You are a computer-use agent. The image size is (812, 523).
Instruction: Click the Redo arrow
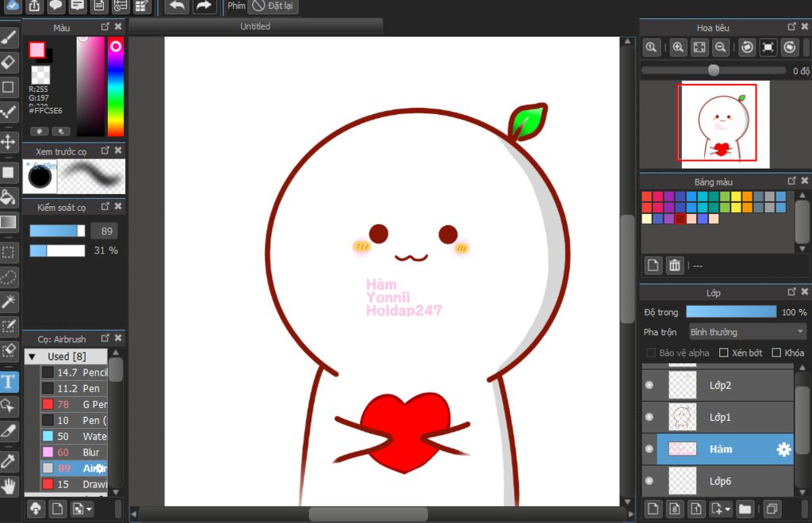point(204,6)
